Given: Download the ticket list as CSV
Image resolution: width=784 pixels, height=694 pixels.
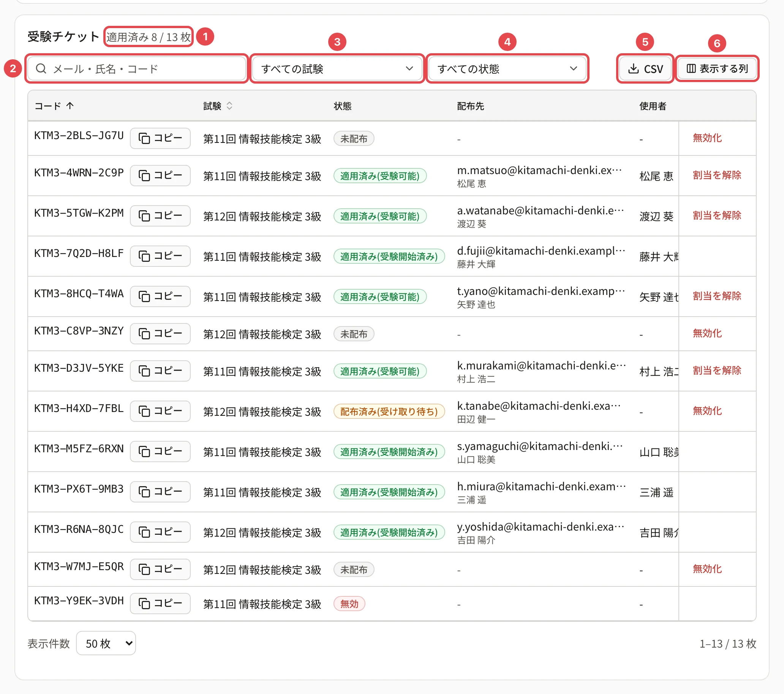Looking at the screenshot, I should click(645, 69).
